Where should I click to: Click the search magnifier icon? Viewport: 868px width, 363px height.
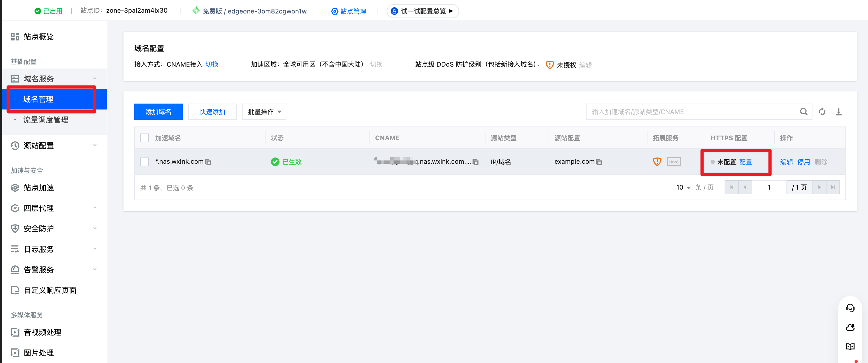point(803,112)
